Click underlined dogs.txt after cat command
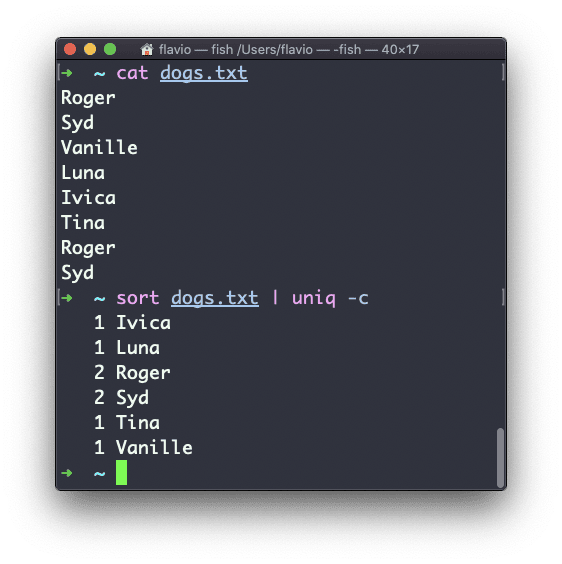 204,73
